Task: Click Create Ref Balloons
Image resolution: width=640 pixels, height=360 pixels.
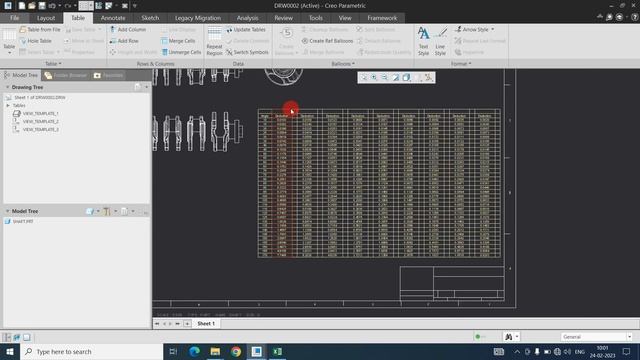Action: (x=327, y=41)
